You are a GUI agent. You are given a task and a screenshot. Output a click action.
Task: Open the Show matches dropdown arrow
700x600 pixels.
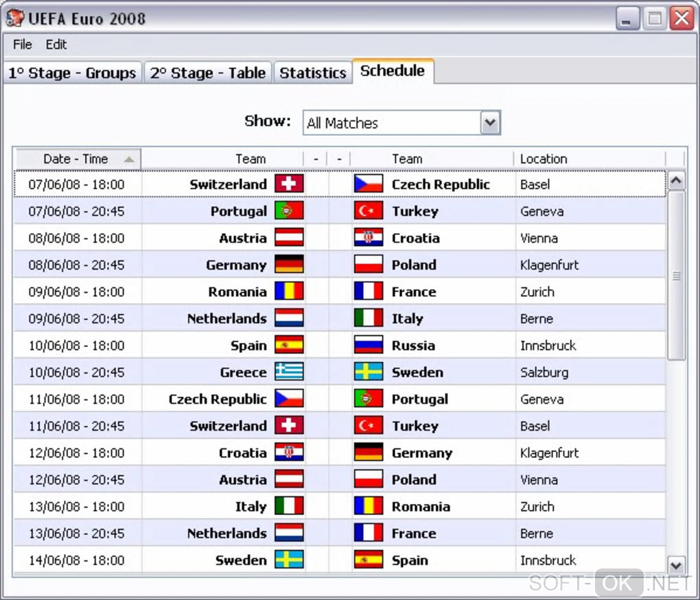[490, 122]
